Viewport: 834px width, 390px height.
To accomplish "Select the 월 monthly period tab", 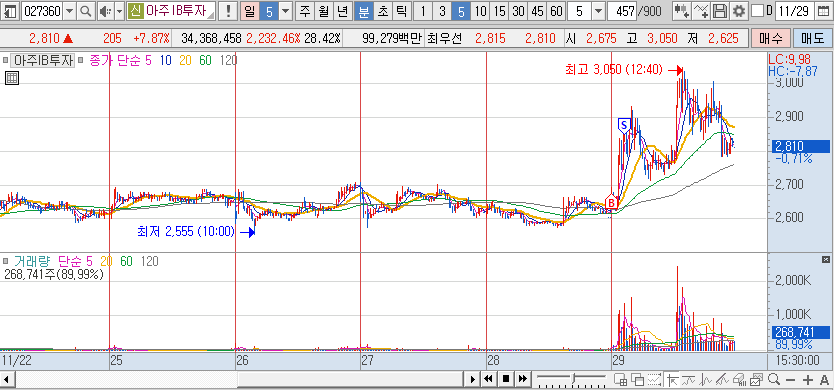I will [x=323, y=11].
